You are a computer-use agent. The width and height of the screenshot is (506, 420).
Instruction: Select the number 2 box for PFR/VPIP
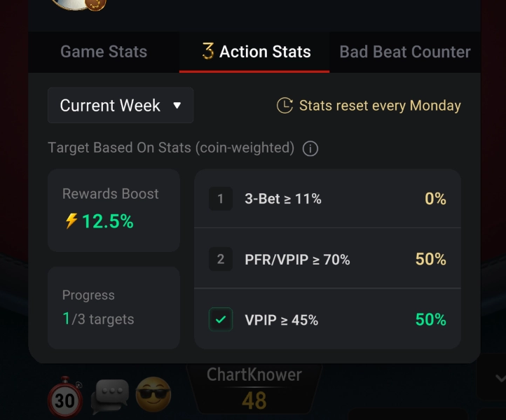tap(221, 259)
